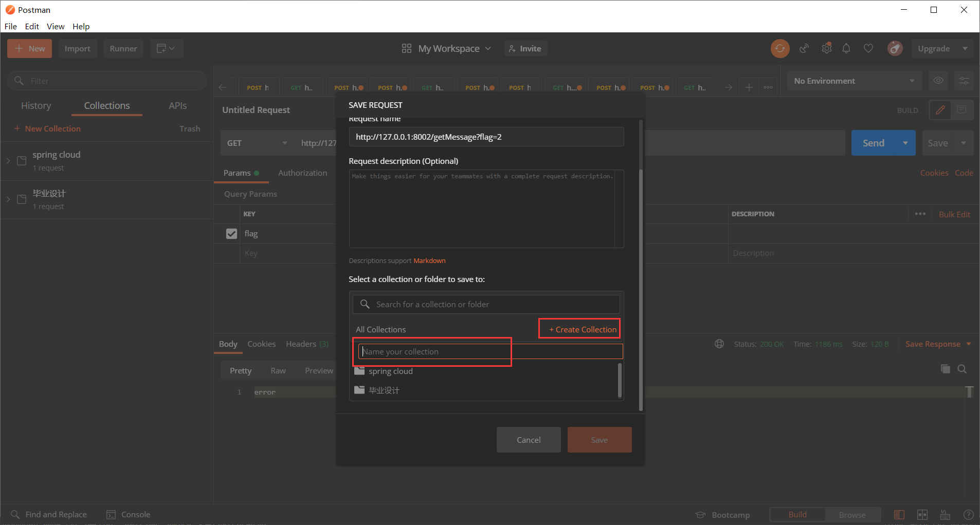Open tab options three-dots icon
Screen dimensions: 980x525
click(768, 87)
